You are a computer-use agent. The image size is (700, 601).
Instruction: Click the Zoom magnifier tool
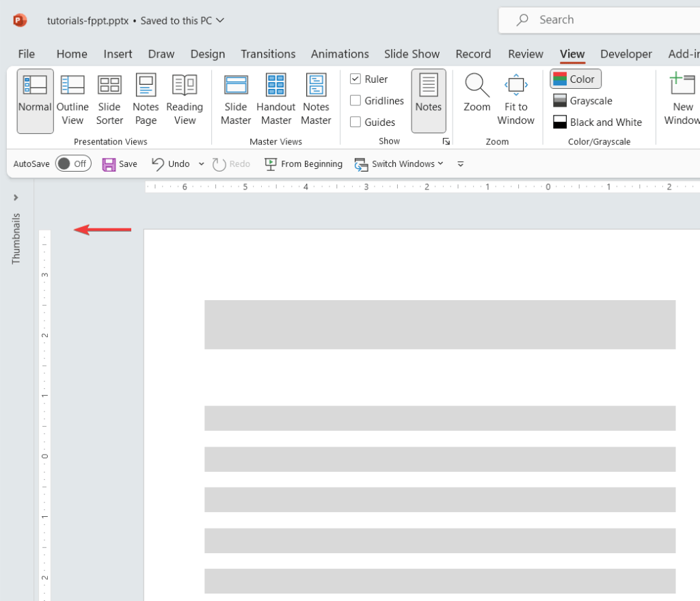[x=476, y=96]
